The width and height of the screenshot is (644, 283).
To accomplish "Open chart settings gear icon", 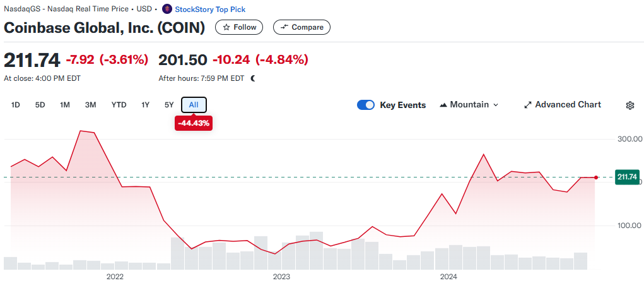I will 629,105.
